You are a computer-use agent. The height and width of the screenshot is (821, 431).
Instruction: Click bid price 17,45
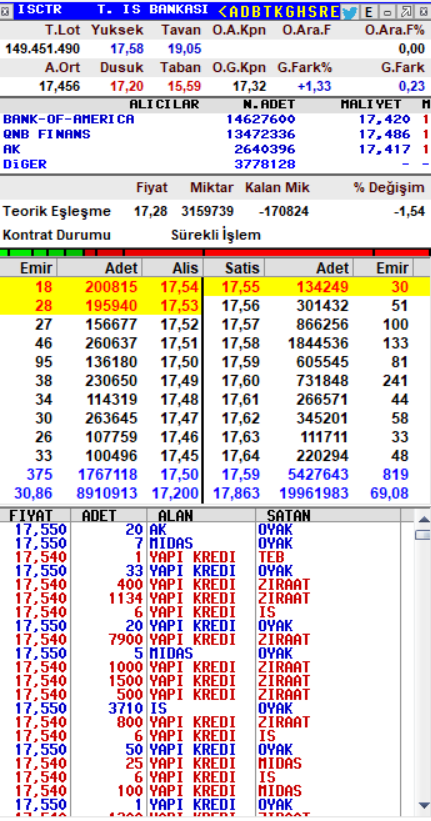180,456
